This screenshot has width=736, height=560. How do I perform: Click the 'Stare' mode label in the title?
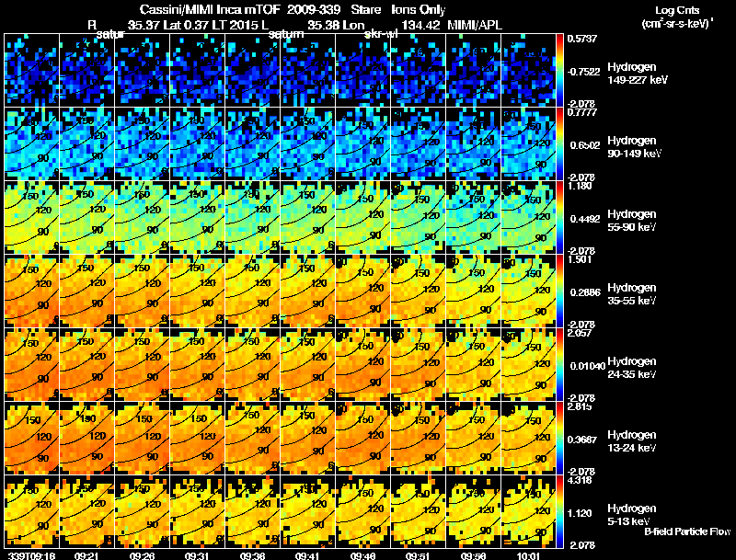(365, 9)
